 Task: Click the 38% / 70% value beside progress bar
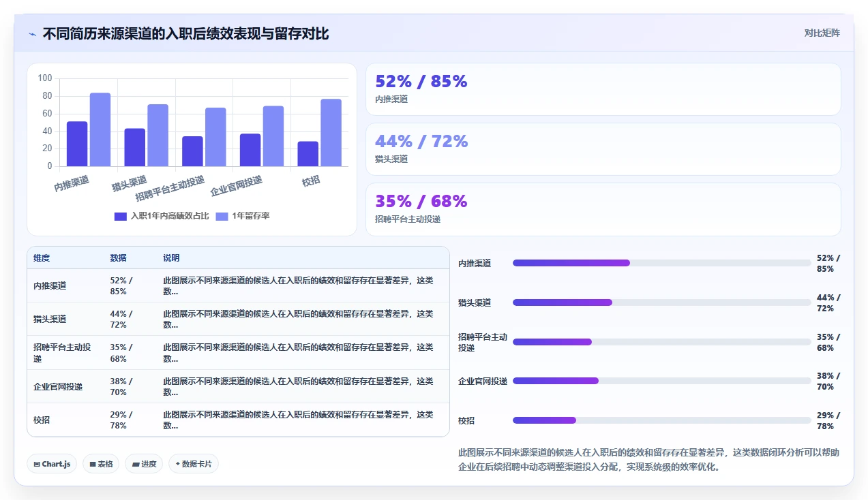[x=828, y=381]
